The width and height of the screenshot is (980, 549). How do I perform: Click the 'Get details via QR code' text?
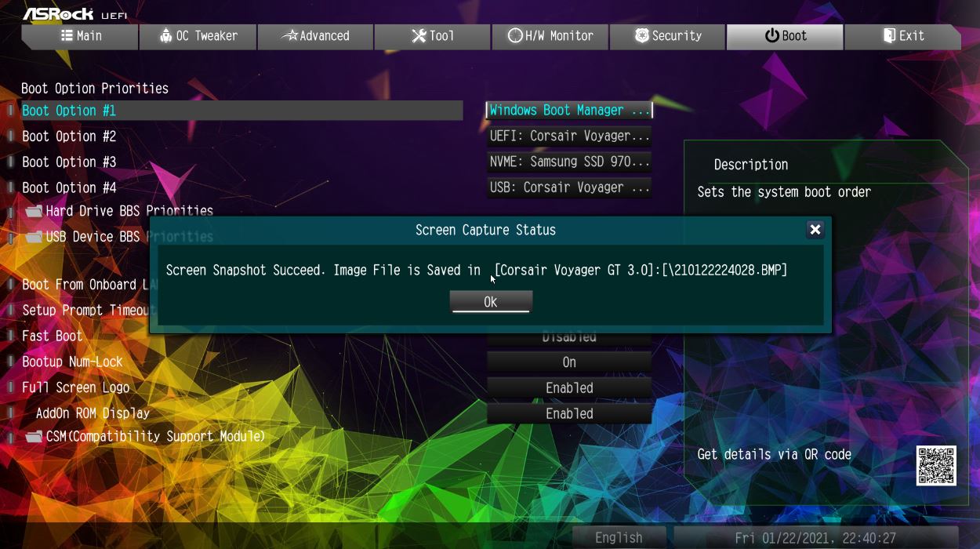point(775,455)
